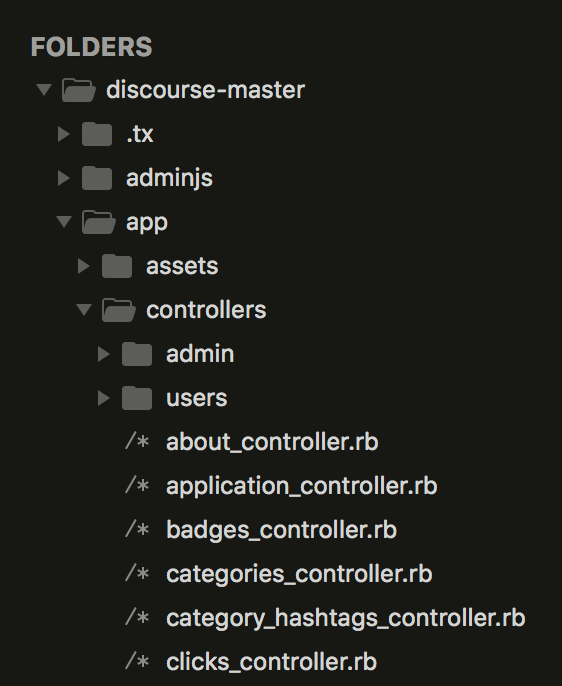Click file-type icon beside categories_controller.rb
The width and height of the screenshot is (562, 686).
[137, 574]
